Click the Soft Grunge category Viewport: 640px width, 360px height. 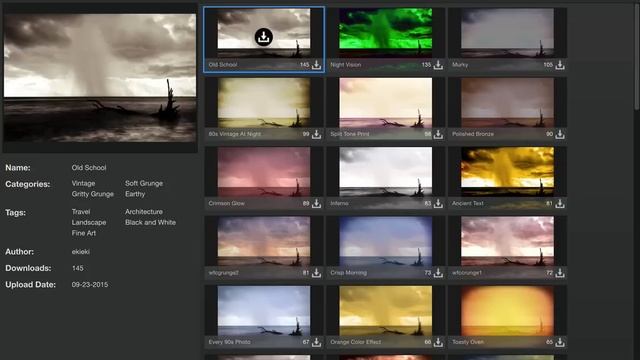(x=144, y=184)
